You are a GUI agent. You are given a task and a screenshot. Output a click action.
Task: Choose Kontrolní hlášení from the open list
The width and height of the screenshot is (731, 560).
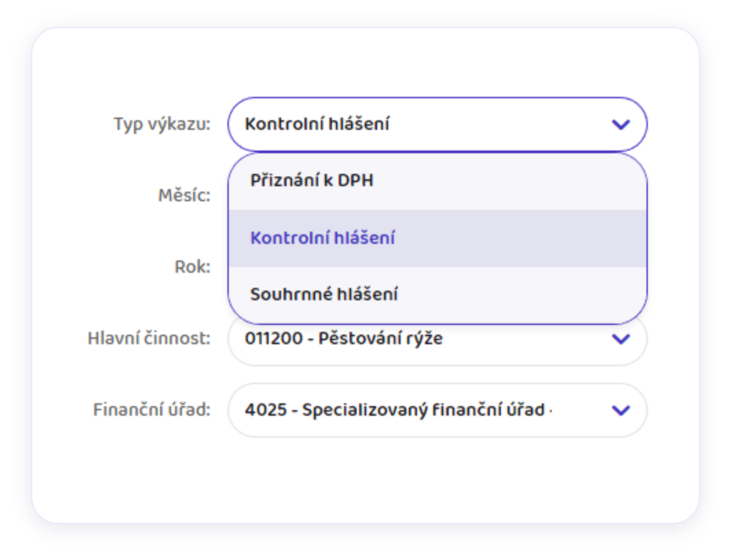point(322,238)
